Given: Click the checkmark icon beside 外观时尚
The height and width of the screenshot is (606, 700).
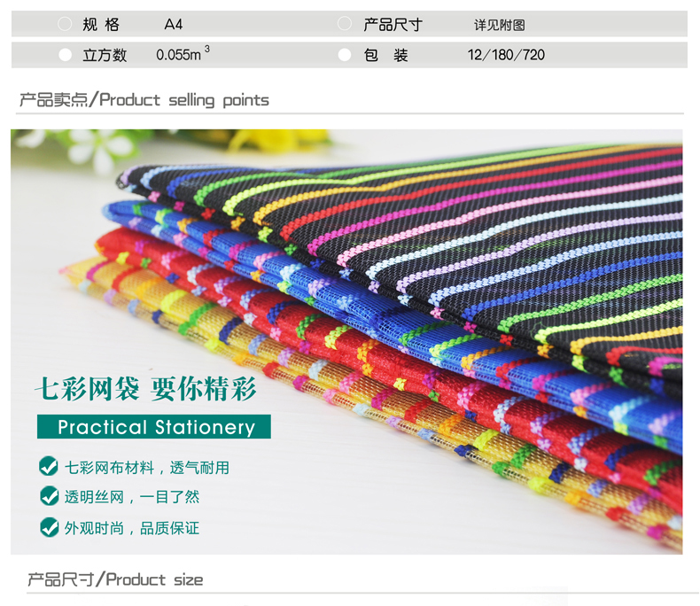Looking at the screenshot, I should point(49,527).
